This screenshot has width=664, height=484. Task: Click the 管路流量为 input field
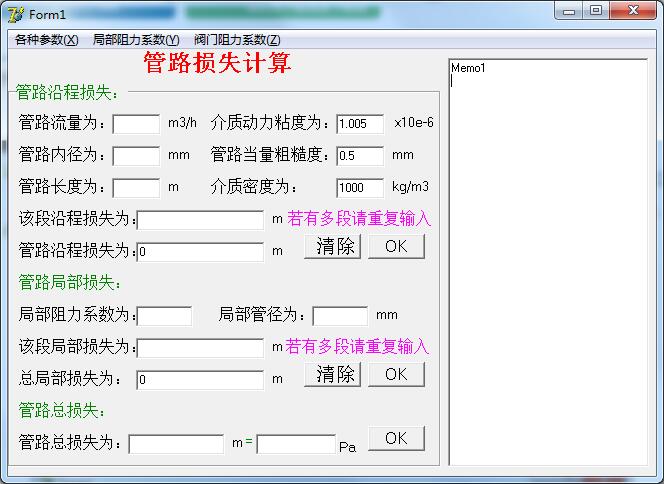tap(136, 124)
